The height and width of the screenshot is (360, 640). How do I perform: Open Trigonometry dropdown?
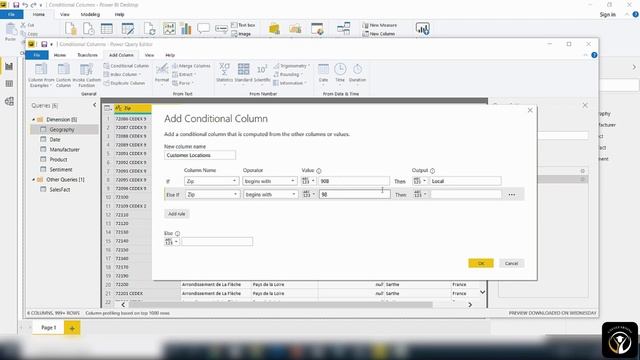pyautogui.click(x=291, y=66)
